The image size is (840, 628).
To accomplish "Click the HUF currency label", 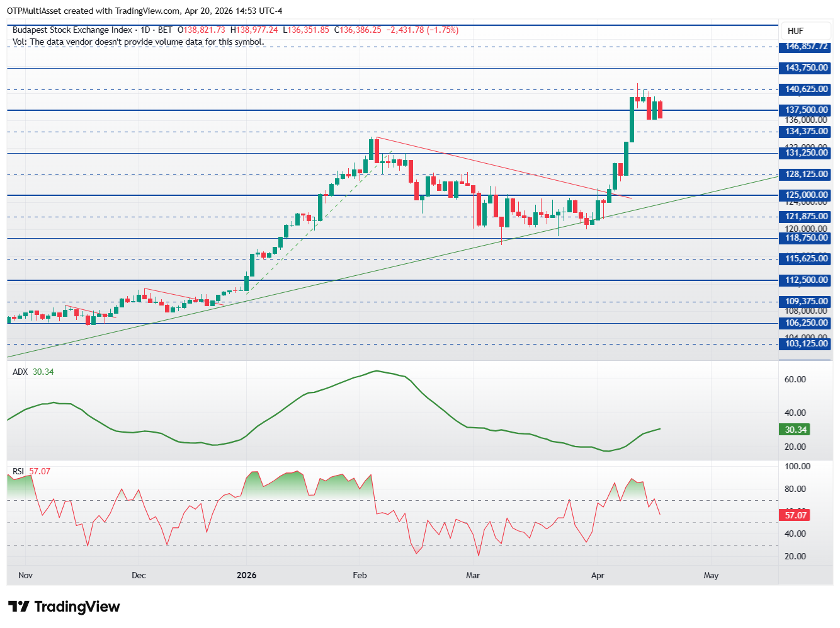I will (x=795, y=31).
